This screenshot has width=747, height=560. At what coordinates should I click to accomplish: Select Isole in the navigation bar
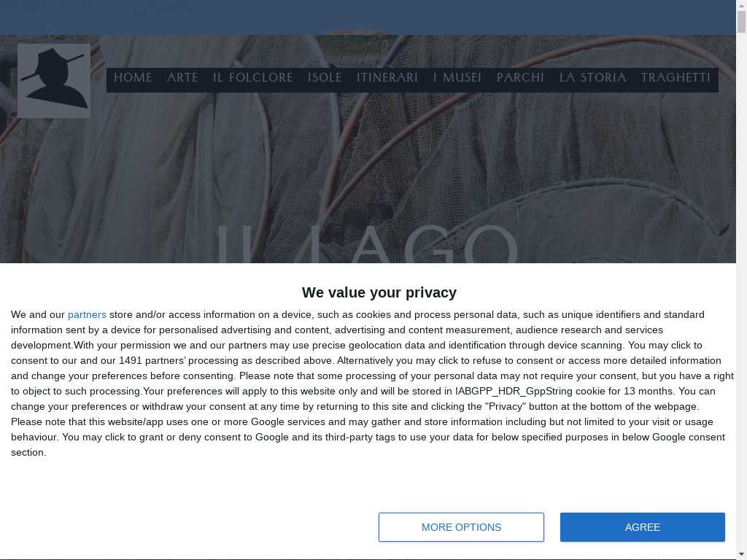pyautogui.click(x=325, y=78)
